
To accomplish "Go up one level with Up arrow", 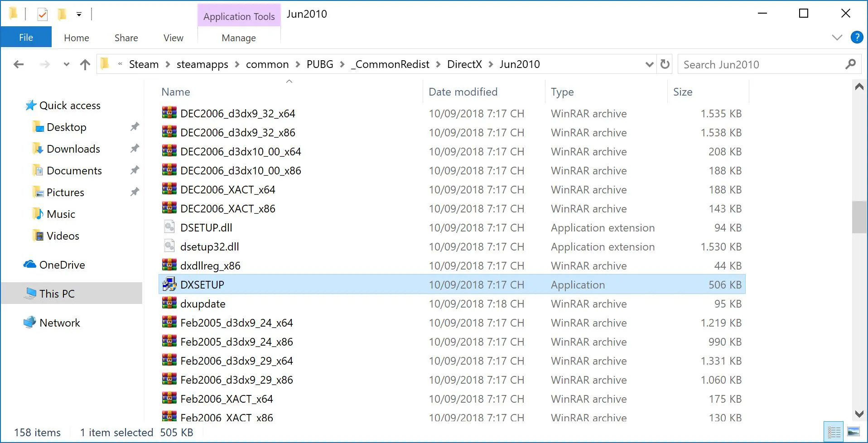I will coord(85,64).
